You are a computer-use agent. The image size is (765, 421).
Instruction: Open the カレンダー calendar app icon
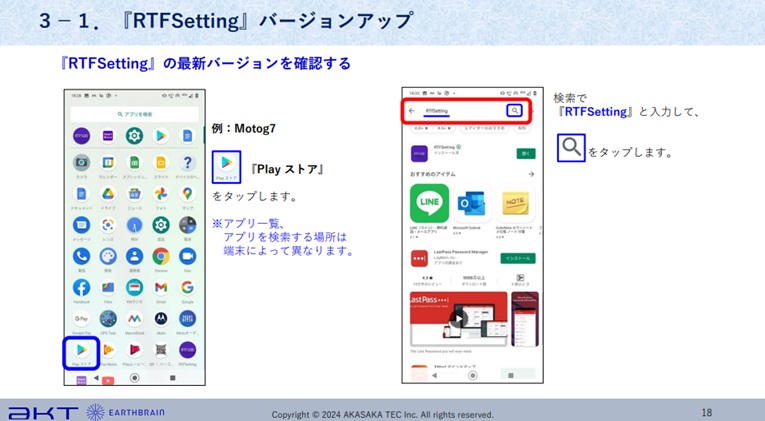tap(108, 163)
